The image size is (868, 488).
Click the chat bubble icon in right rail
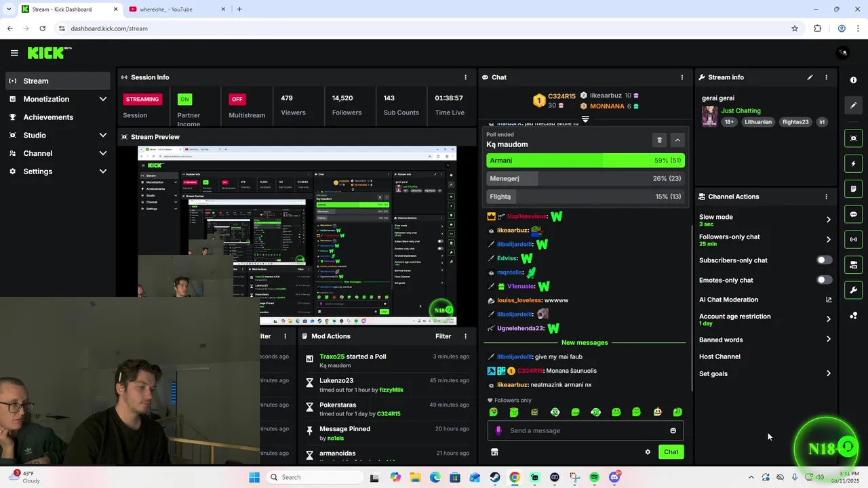(853, 214)
